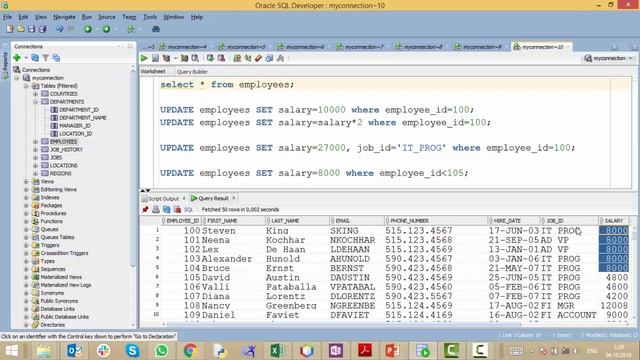Click the Autotrace icon in worksheet toolbar

click(x=184, y=58)
